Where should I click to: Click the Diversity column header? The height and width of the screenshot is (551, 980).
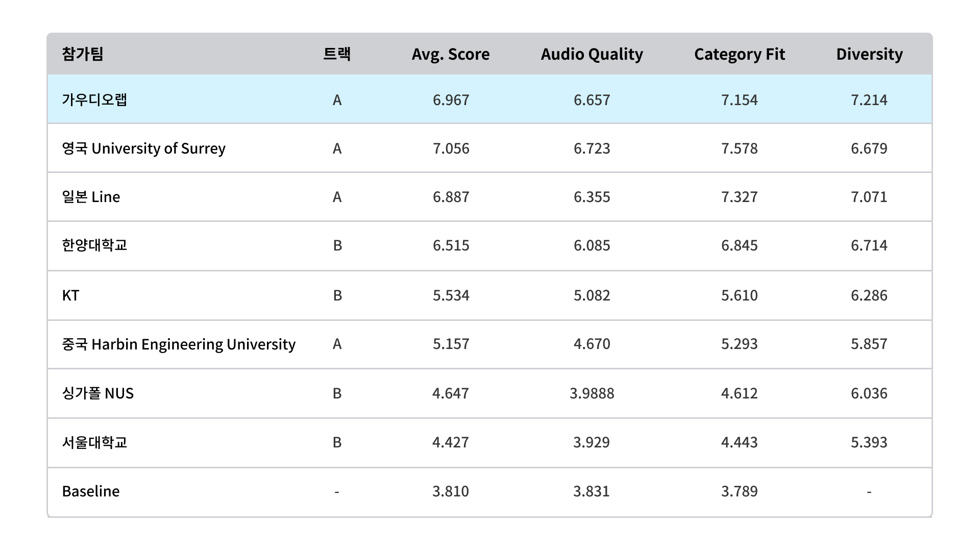pos(869,54)
